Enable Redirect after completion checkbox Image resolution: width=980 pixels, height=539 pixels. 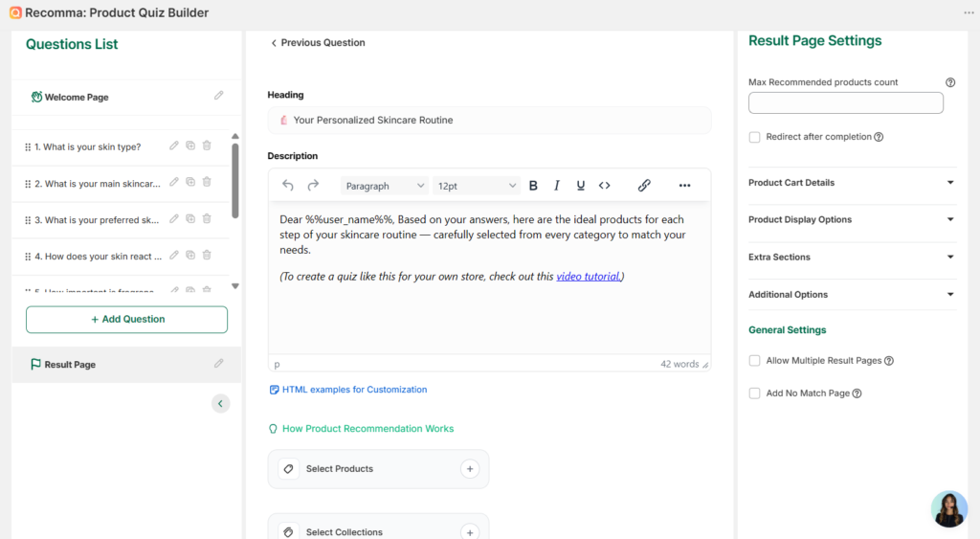pyautogui.click(x=755, y=137)
